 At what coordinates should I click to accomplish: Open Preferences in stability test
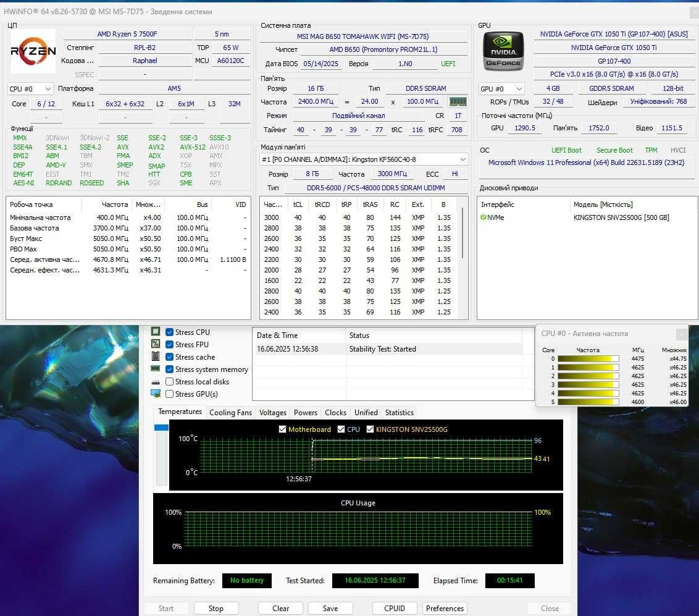pos(445,609)
